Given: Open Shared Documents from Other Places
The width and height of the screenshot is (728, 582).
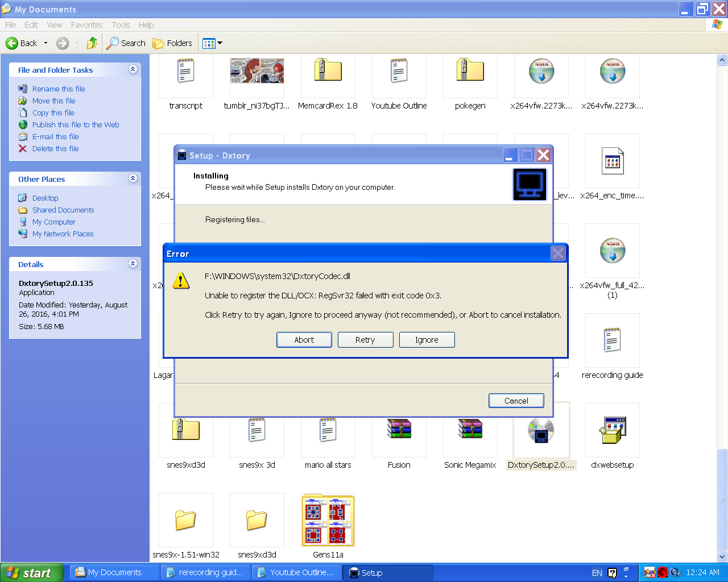Looking at the screenshot, I should coord(63,210).
